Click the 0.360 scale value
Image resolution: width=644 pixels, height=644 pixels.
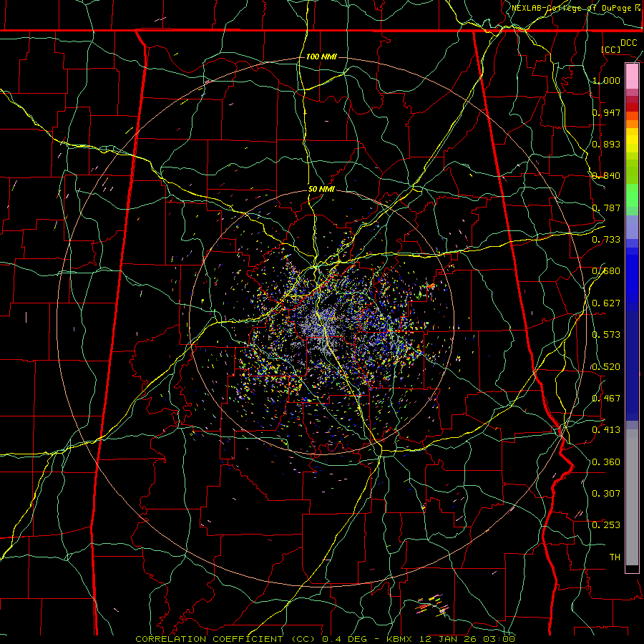[606, 462]
